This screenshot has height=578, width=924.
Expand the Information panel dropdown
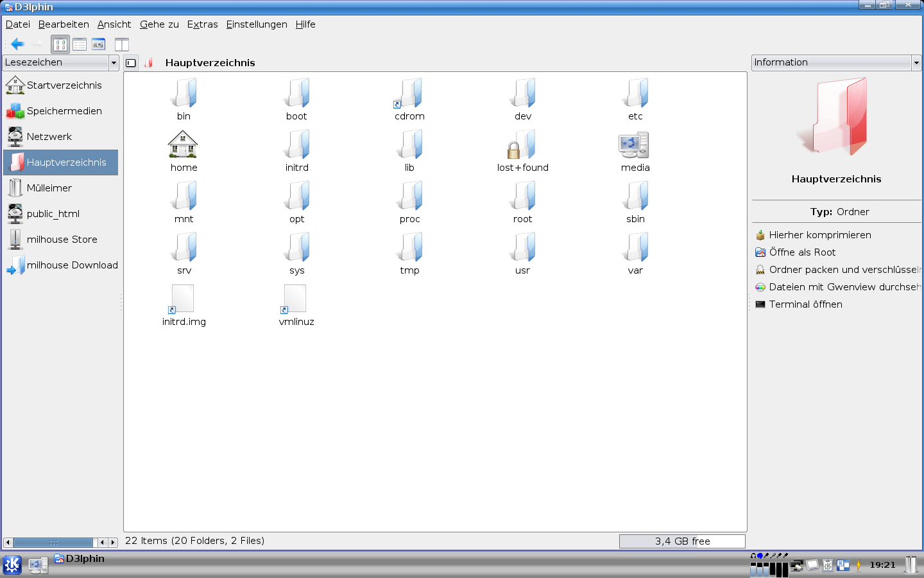[916, 63]
